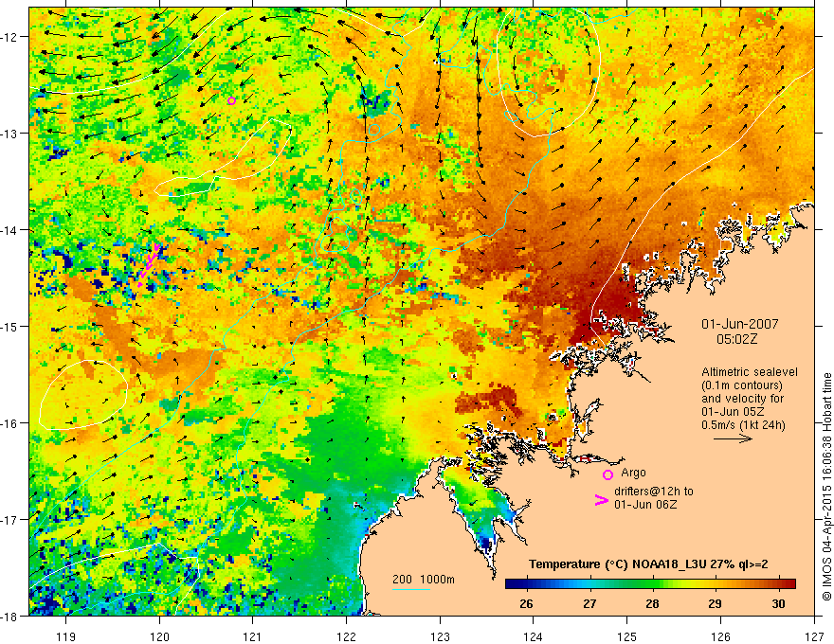Image resolution: width=834 pixels, height=644 pixels.
Task: Click the longitude axis label "122"
Action: [x=346, y=636]
